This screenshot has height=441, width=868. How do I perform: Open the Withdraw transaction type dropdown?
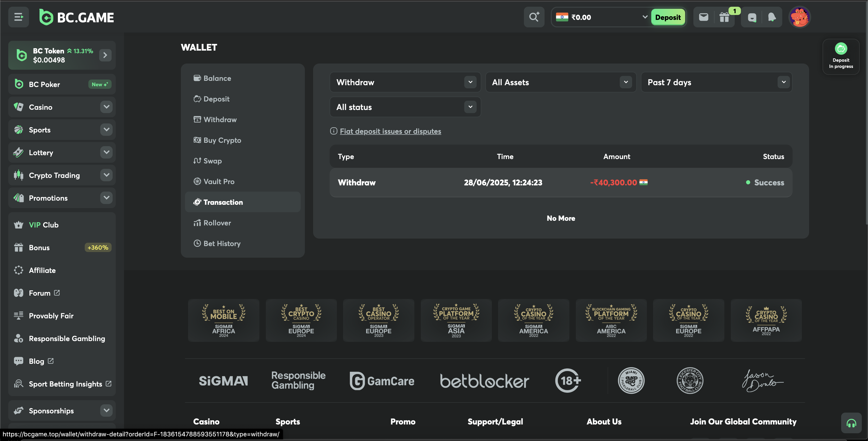pos(405,82)
